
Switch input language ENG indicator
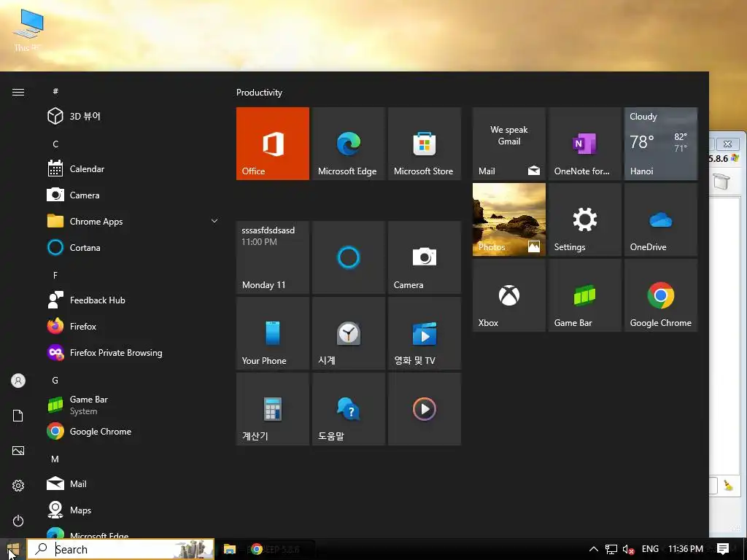coord(650,548)
